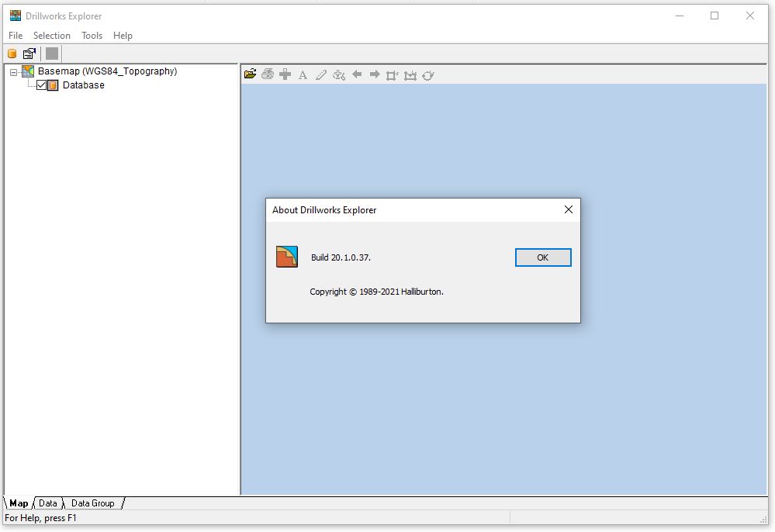Open the Tools menu

pos(92,35)
